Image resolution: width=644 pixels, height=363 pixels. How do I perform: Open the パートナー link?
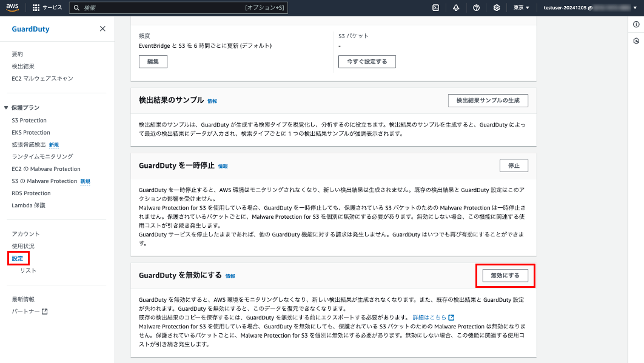coord(26,311)
